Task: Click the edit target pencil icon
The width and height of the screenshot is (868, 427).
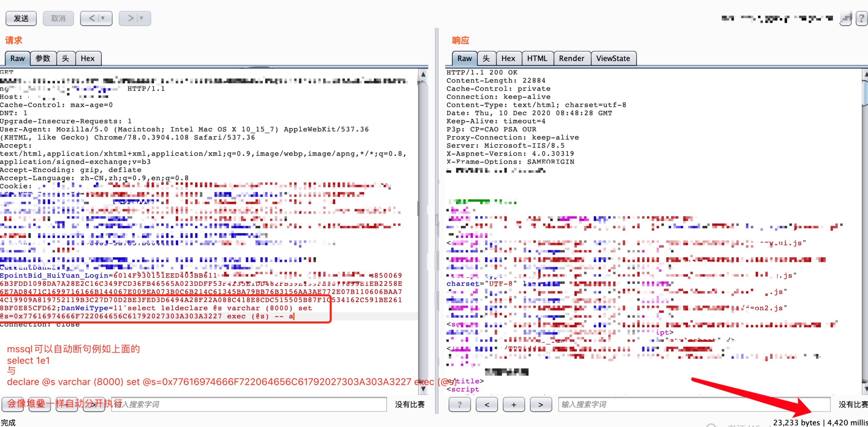Action: 845,18
